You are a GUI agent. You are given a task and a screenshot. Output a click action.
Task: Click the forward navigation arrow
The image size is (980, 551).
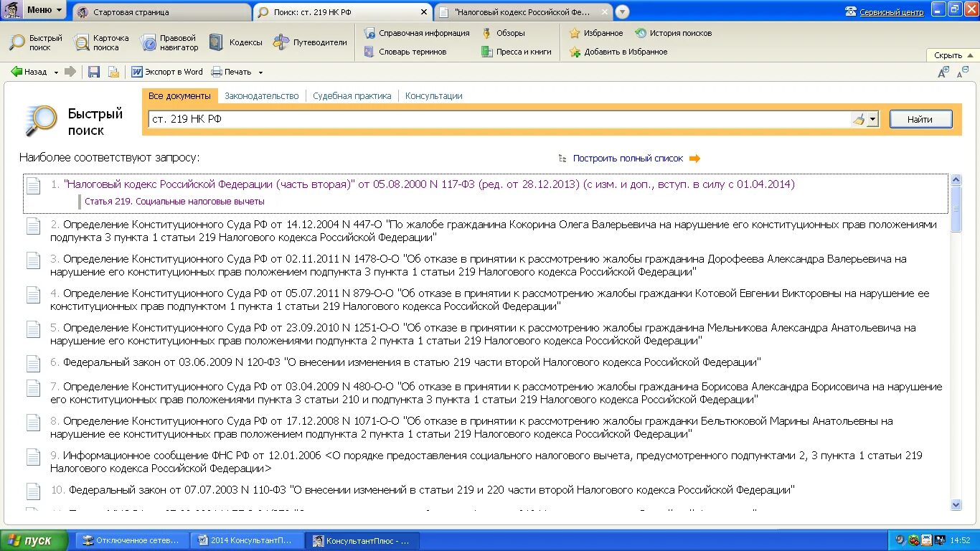[x=70, y=72]
